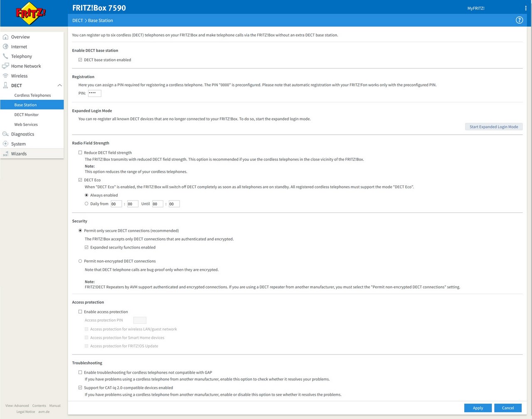The image size is (532, 419).
Task: Click the Wireless signal icon
Action: click(x=5, y=76)
